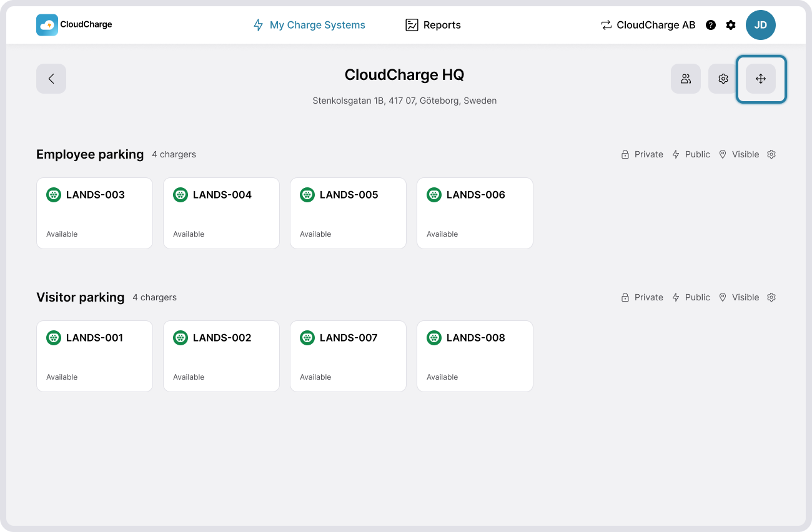Open the users management icon button
This screenshot has height=532, width=812.
click(686, 79)
